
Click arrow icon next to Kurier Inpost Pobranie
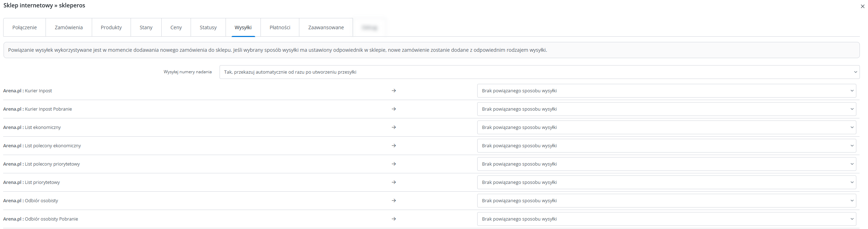tap(394, 109)
